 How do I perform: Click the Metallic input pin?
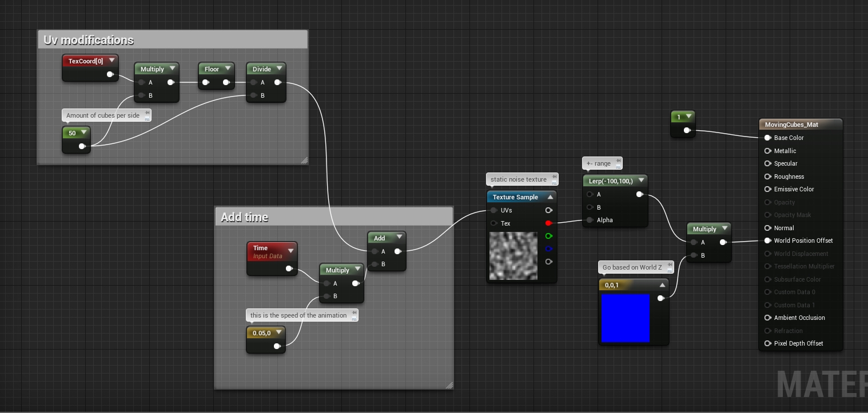point(768,151)
